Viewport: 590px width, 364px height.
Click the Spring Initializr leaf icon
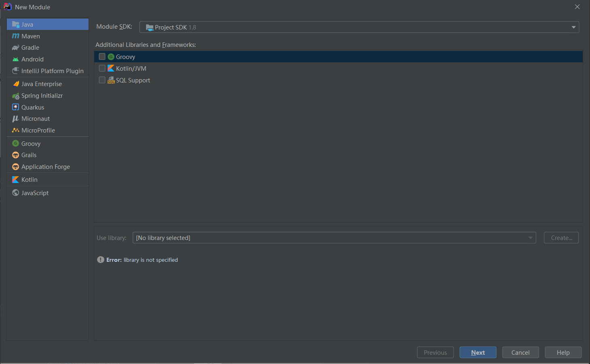[x=16, y=96]
